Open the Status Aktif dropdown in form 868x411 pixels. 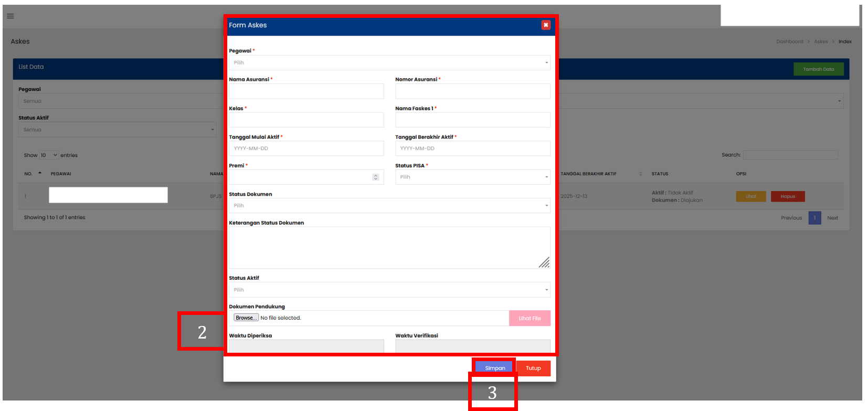click(389, 290)
